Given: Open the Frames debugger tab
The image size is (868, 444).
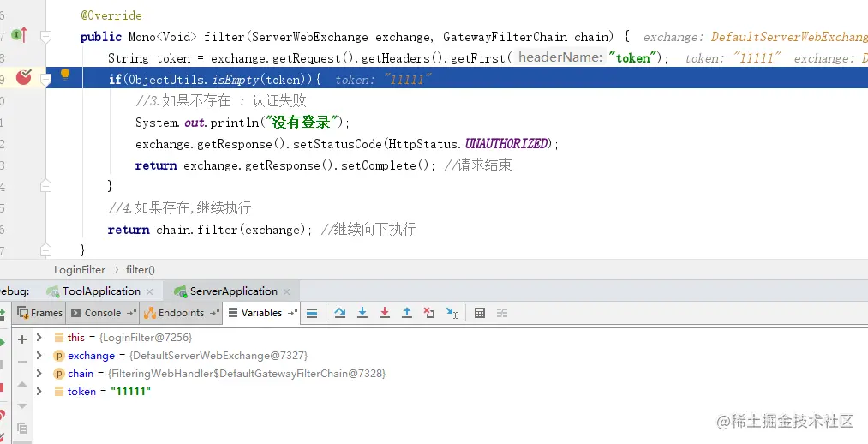Looking at the screenshot, I should point(40,313).
